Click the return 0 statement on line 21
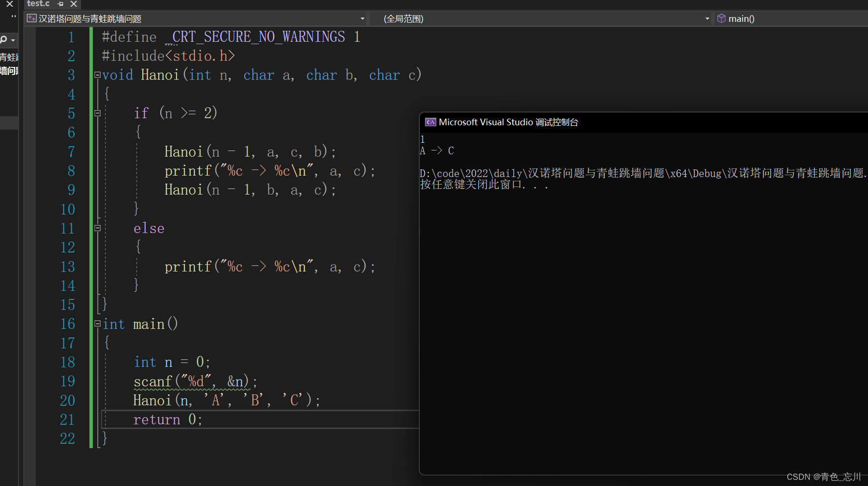This screenshot has height=486, width=868. [x=168, y=420]
